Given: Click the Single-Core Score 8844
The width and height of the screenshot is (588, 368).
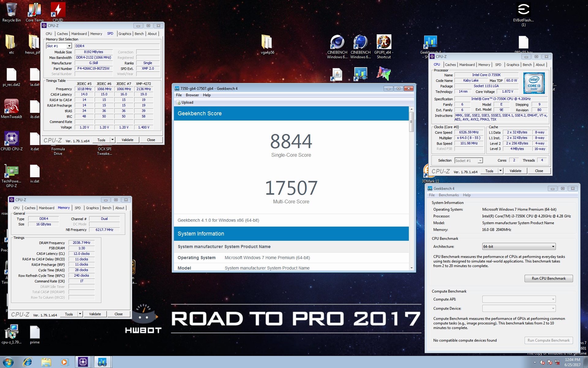Looking at the screenshot, I should (x=291, y=141).
